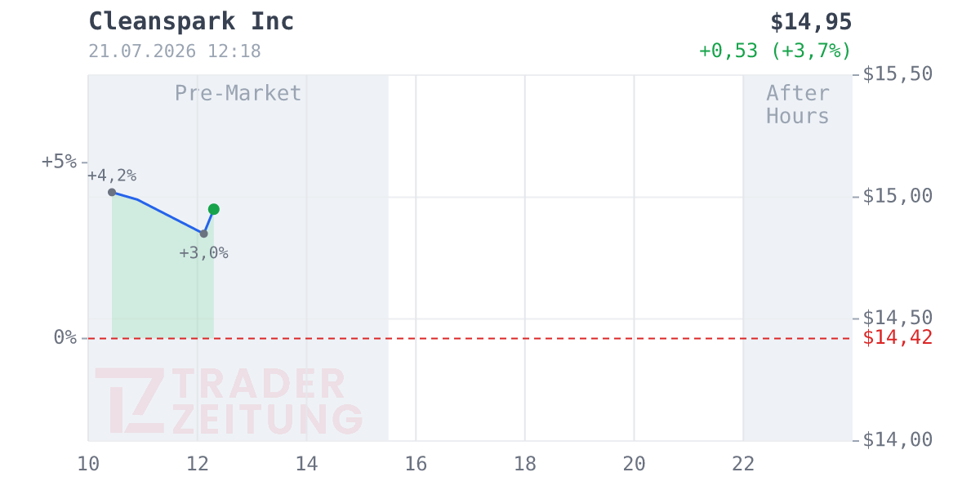Viewport: 980px width, 490px height.
Task: Select the Pre-Market label
Action: point(238,93)
